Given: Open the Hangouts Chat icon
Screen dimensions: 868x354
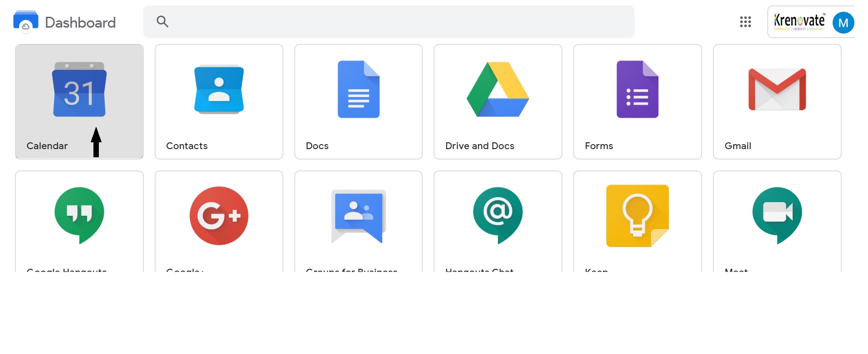Looking at the screenshot, I should (498, 215).
